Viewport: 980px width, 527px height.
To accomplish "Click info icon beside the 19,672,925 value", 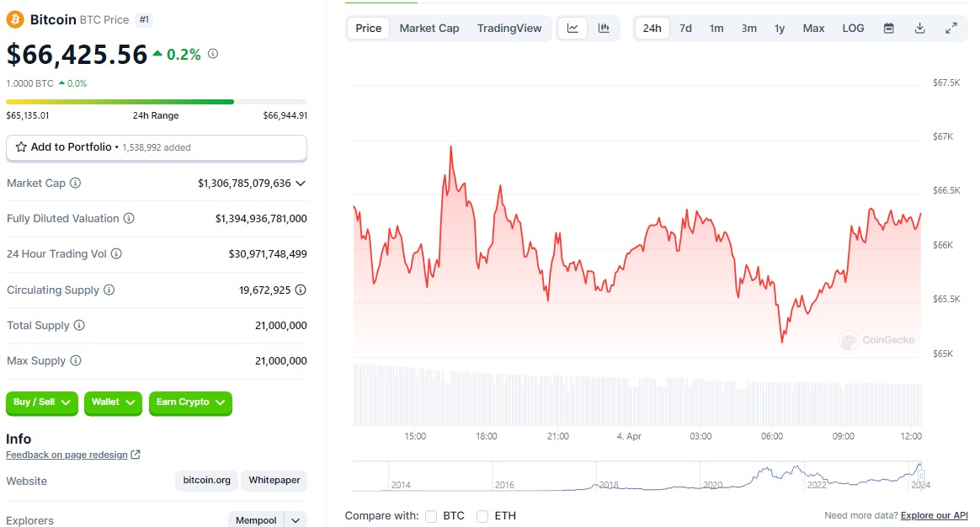I will click(301, 290).
